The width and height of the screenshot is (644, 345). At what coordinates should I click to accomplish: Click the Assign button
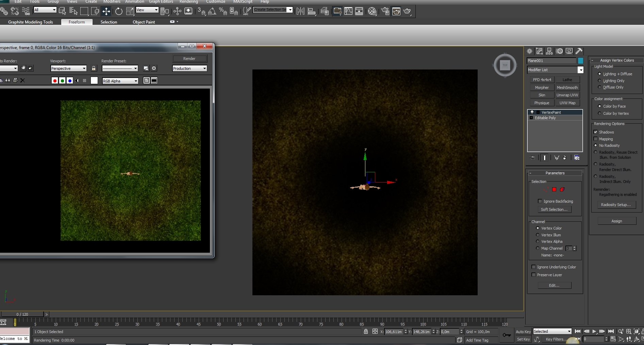[617, 221]
